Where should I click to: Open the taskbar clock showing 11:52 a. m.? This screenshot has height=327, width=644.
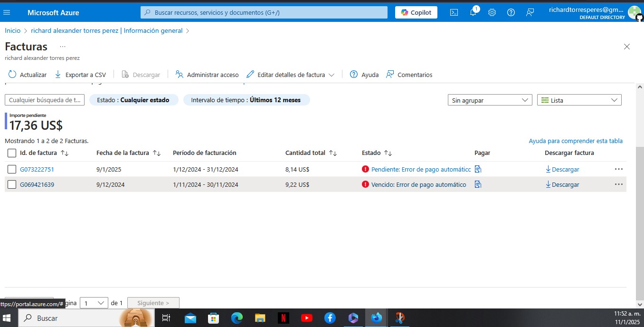pos(627,318)
